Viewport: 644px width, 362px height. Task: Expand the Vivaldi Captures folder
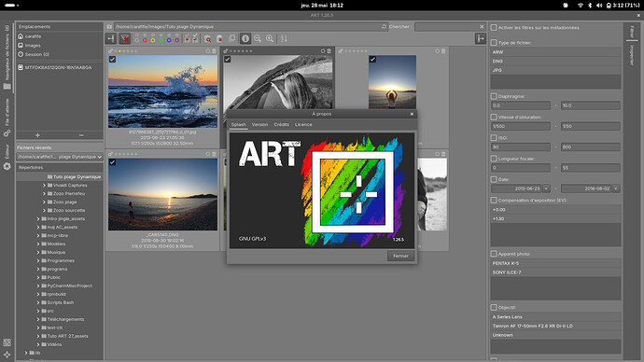point(44,186)
